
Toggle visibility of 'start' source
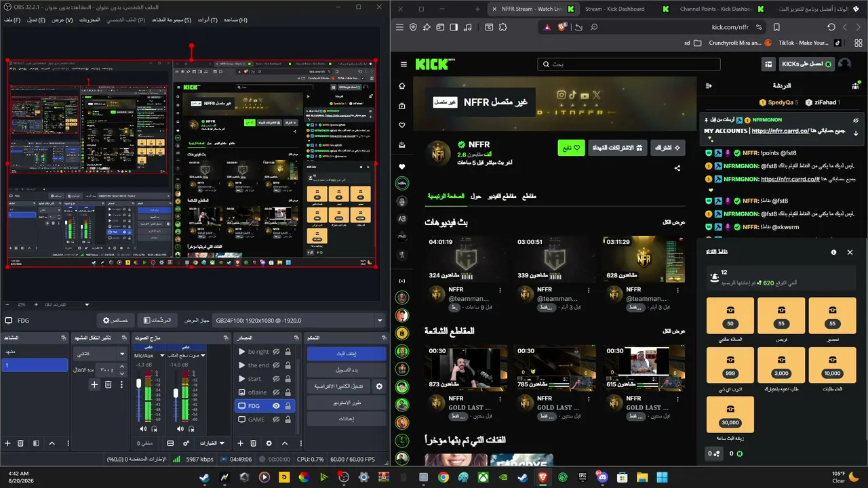point(276,379)
